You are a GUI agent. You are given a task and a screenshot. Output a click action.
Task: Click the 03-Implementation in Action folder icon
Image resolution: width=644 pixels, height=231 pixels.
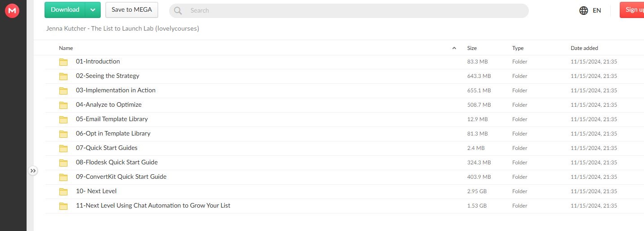coord(63,91)
